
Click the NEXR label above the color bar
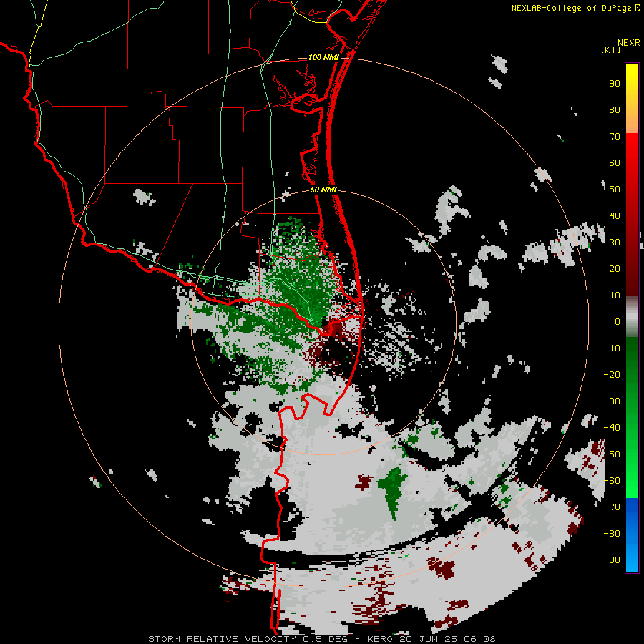tap(629, 43)
